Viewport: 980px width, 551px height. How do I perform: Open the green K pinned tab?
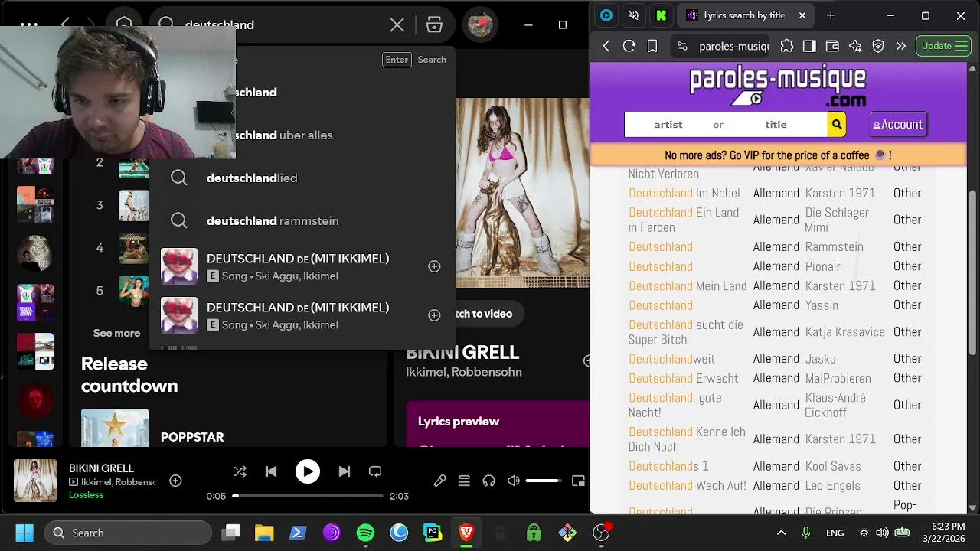point(661,15)
